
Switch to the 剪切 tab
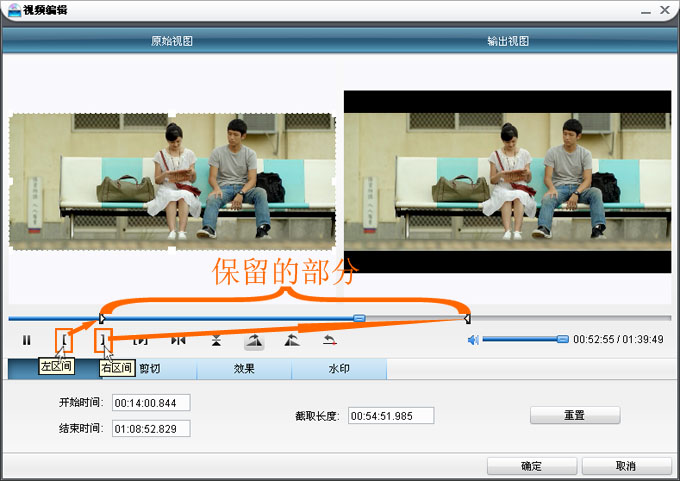coord(150,369)
